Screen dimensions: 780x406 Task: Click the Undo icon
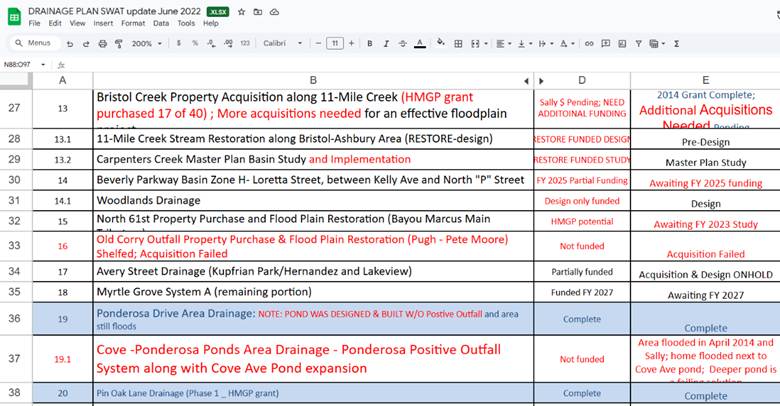tap(70, 44)
